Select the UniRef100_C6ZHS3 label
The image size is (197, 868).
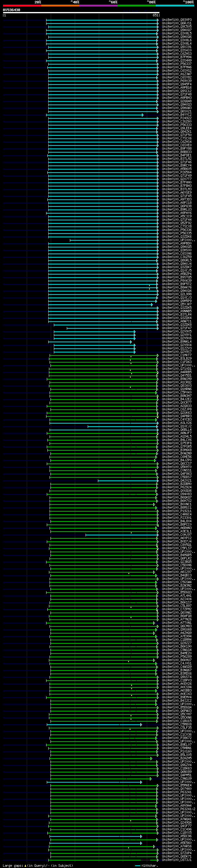[176, 54]
